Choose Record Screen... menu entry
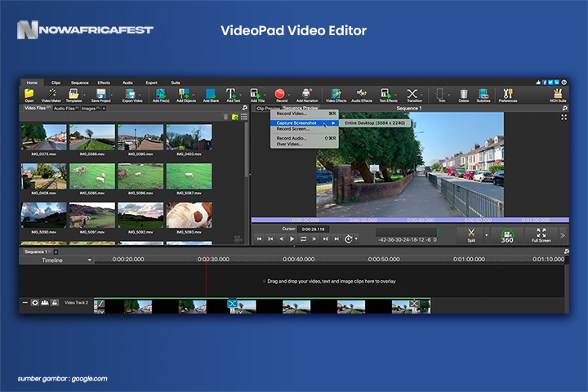 tap(304, 129)
